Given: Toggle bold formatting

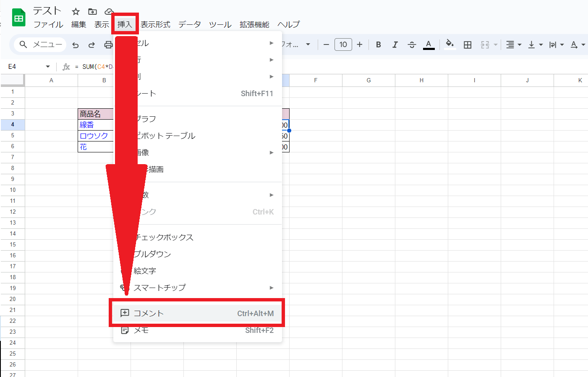Looking at the screenshot, I should click(378, 45).
